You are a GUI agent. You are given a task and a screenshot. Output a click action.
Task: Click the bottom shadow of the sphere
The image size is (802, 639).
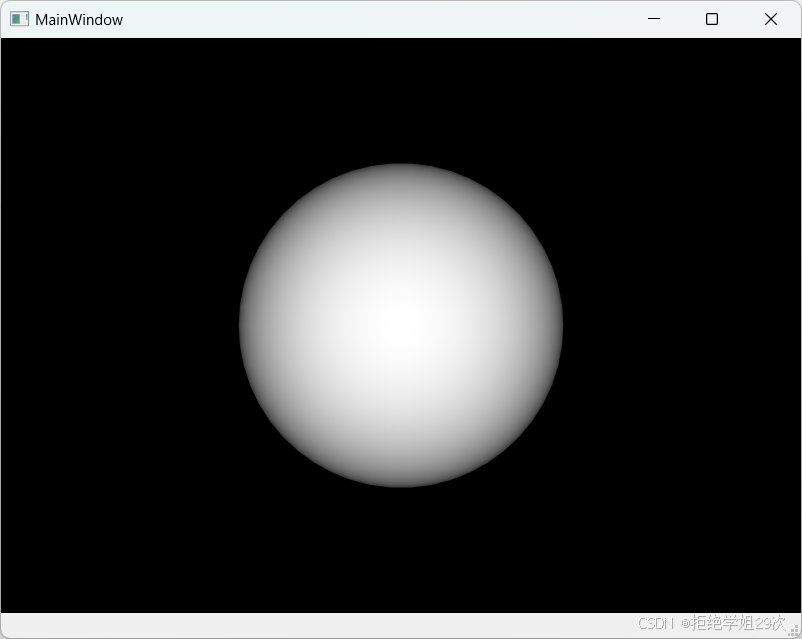pos(400,470)
